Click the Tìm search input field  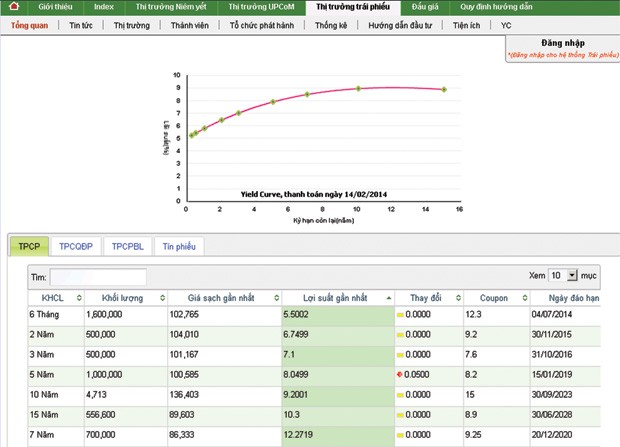coord(98,277)
